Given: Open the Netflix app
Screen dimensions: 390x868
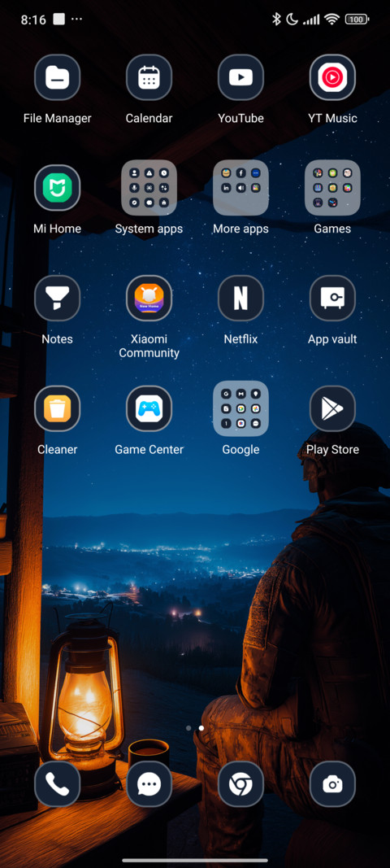Looking at the screenshot, I should [x=240, y=299].
